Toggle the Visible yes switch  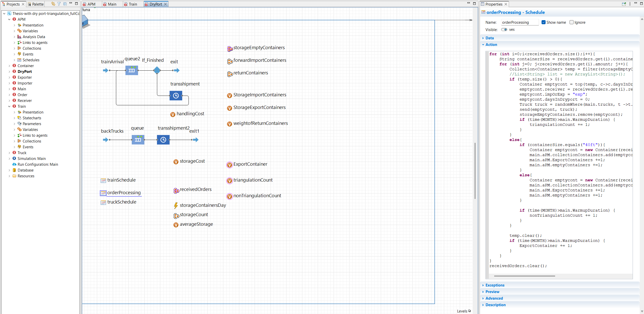[504, 30]
